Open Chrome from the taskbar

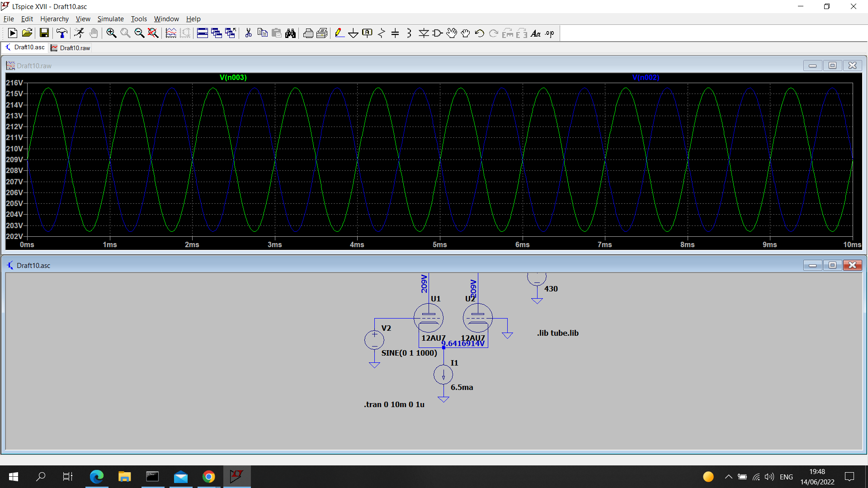(x=209, y=477)
